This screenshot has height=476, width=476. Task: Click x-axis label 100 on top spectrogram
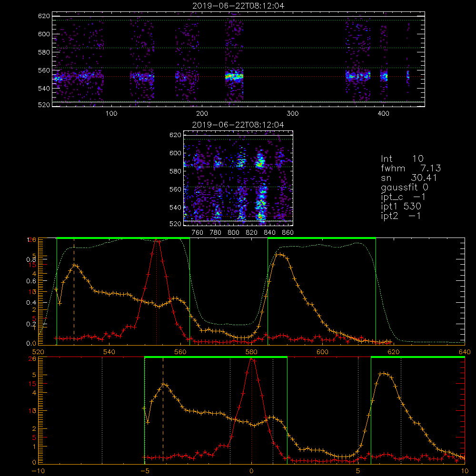coord(111,114)
